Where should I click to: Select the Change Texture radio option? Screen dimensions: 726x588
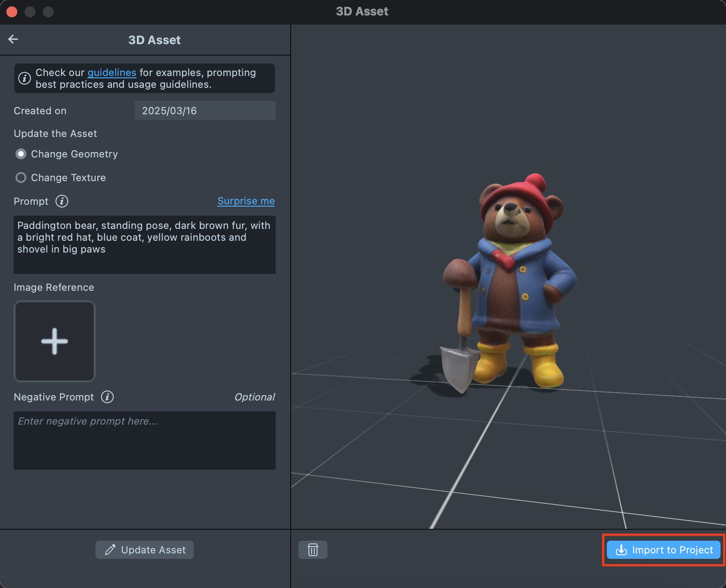21,178
